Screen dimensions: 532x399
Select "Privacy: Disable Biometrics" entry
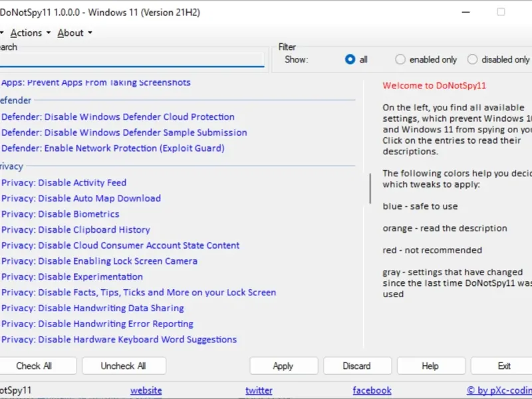[61, 214]
